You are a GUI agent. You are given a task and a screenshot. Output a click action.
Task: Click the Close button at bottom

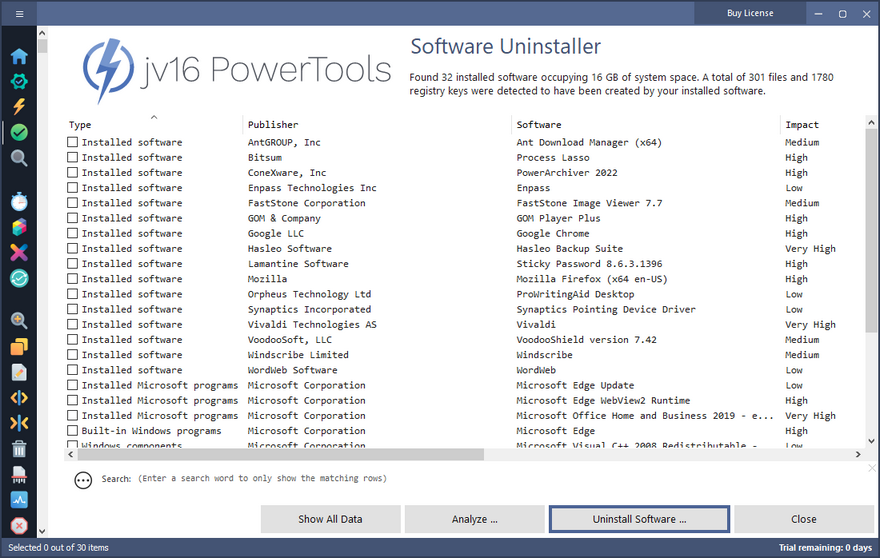[804, 519]
